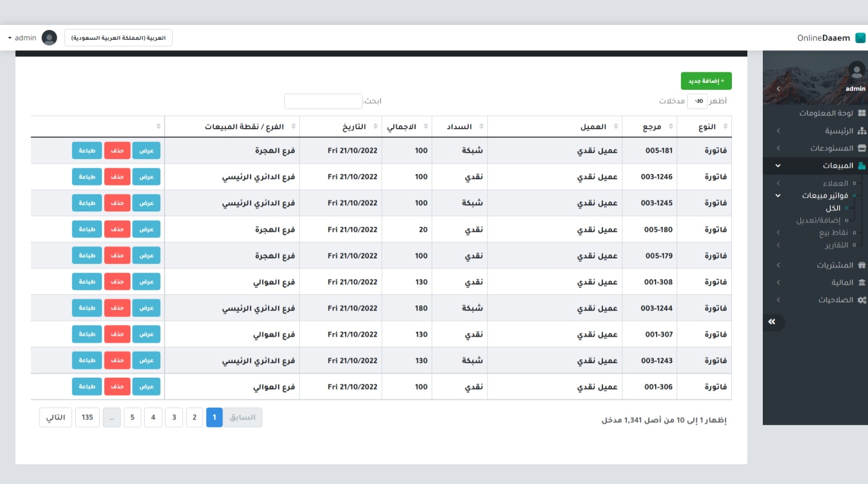Open the entries-per-page dropdown
The height and width of the screenshot is (484, 868).
(697, 101)
